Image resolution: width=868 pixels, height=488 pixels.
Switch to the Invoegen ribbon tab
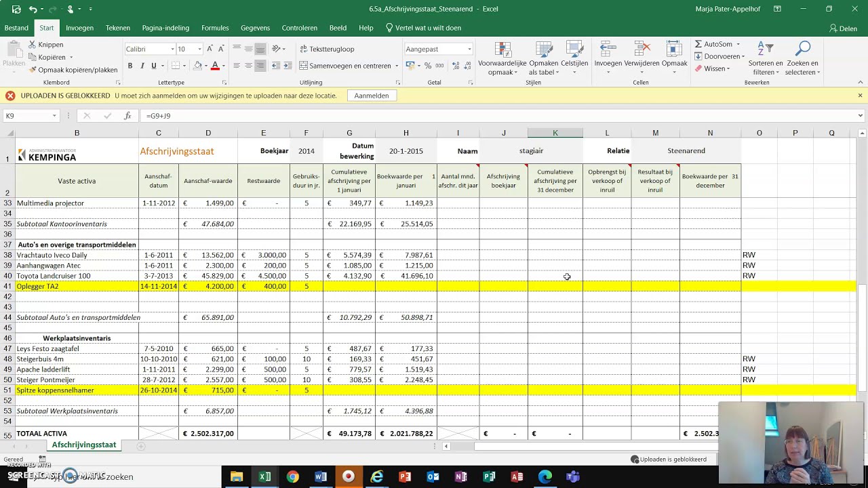click(x=79, y=28)
